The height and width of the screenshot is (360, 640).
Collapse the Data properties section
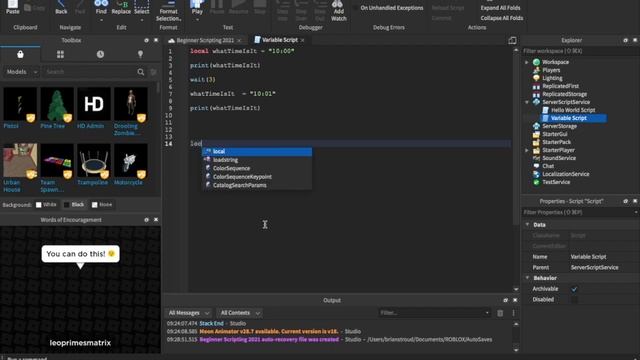[527, 224]
